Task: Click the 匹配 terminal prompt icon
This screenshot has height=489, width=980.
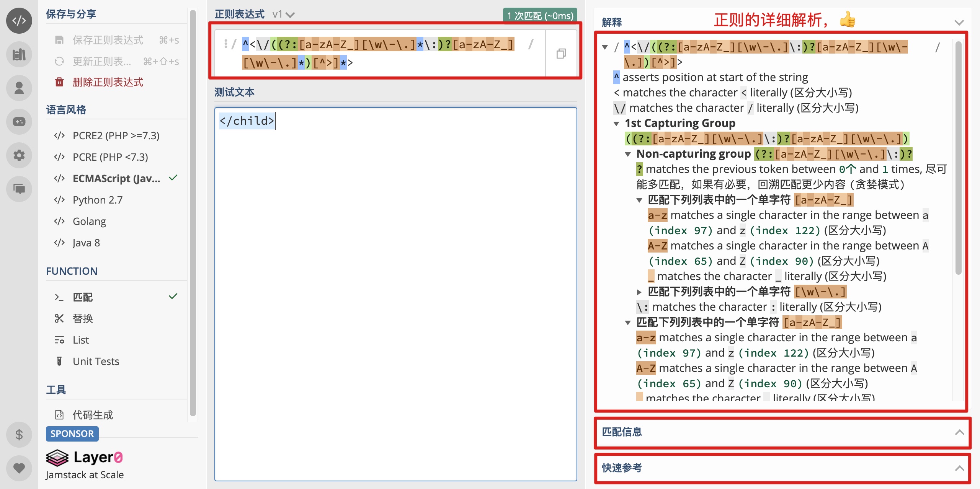Action: point(59,297)
